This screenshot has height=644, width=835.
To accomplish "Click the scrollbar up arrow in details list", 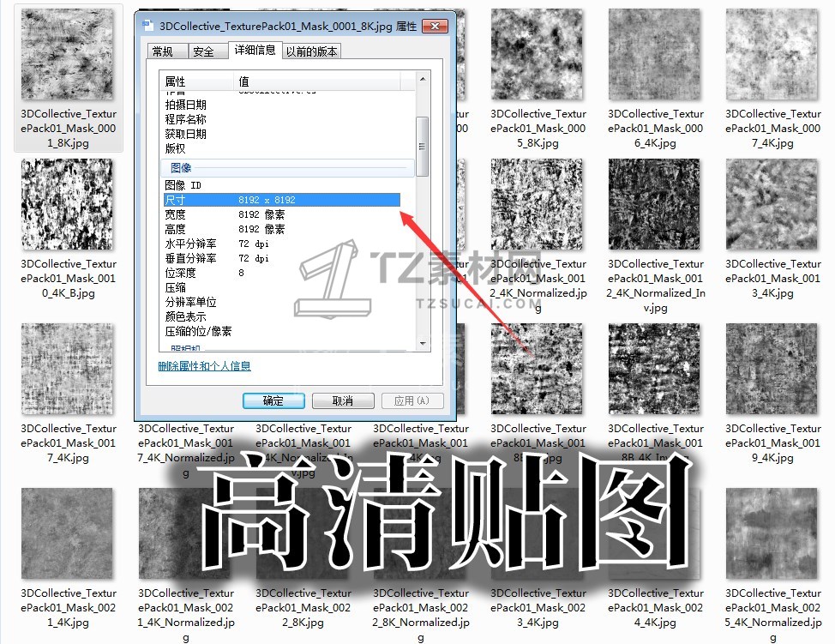I will click(x=423, y=80).
